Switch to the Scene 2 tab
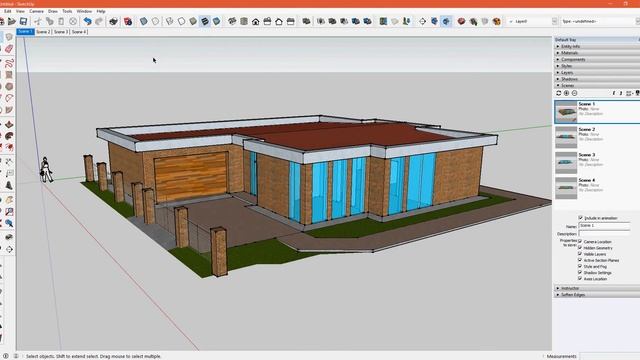Viewport: 640px width, 360px height. [x=43, y=32]
